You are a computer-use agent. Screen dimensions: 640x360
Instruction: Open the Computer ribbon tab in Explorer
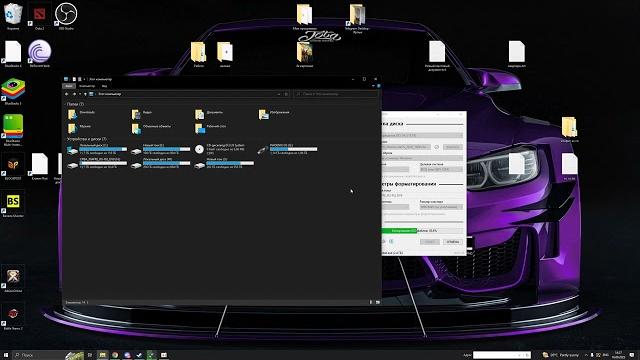point(87,86)
